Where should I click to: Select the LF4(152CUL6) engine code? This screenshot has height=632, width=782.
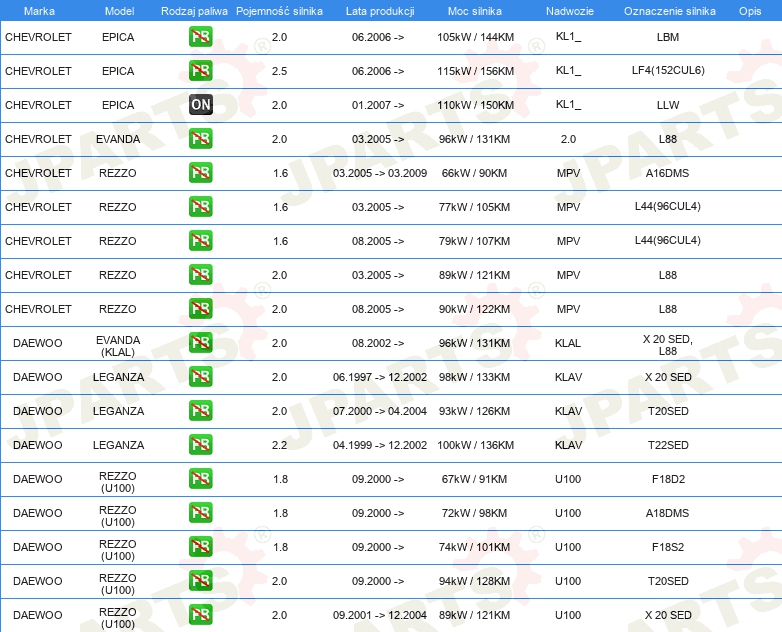point(668,70)
